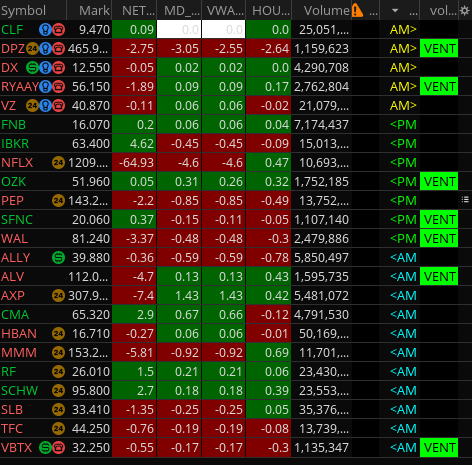Sort by the HOU... column header

click(269, 11)
